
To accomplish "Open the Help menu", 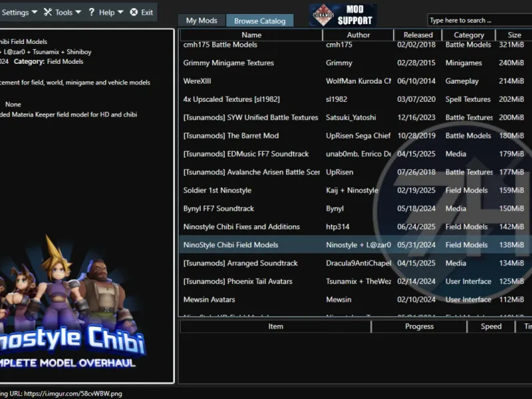I will click(106, 13).
